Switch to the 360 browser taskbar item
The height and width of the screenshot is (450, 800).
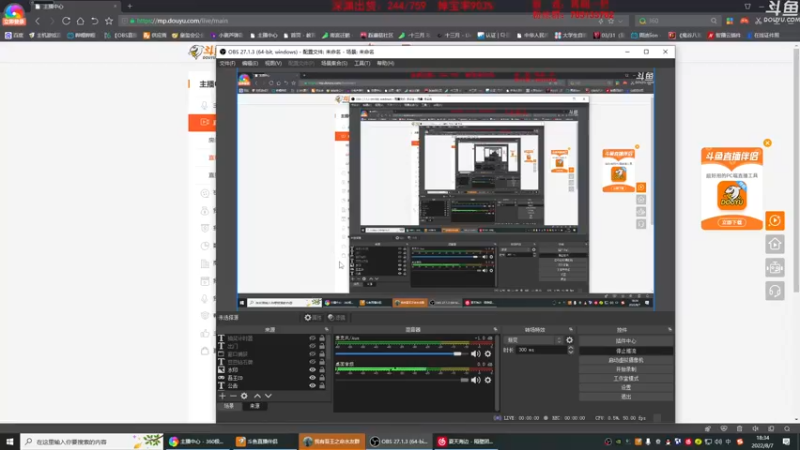[197, 442]
